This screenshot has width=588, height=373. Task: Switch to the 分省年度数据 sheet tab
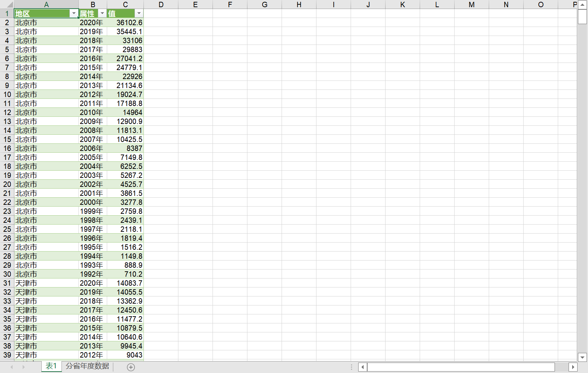point(87,366)
